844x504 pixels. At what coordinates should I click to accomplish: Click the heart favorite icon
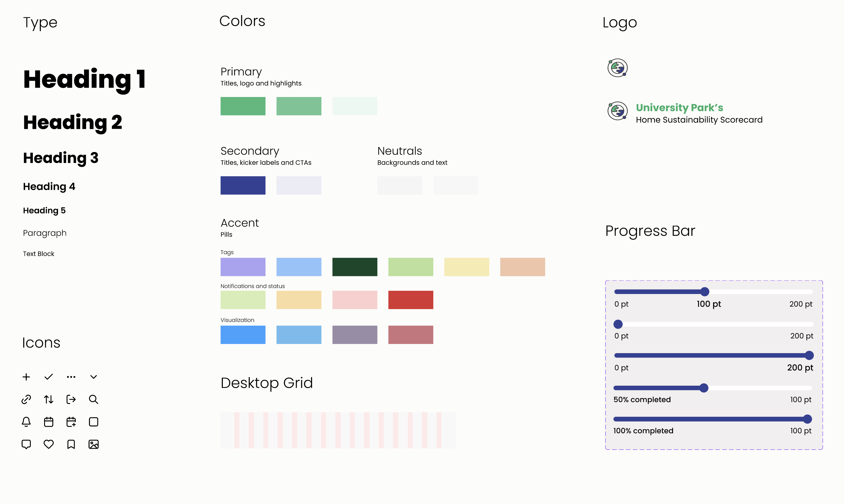[49, 444]
